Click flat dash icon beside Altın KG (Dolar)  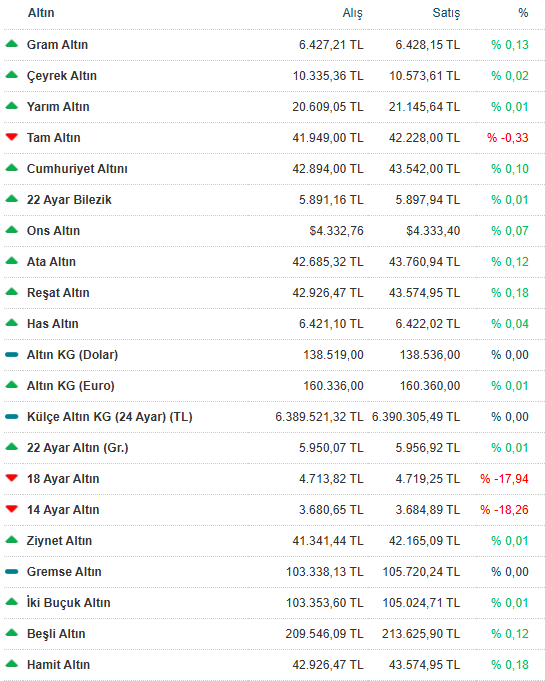tap(12, 354)
